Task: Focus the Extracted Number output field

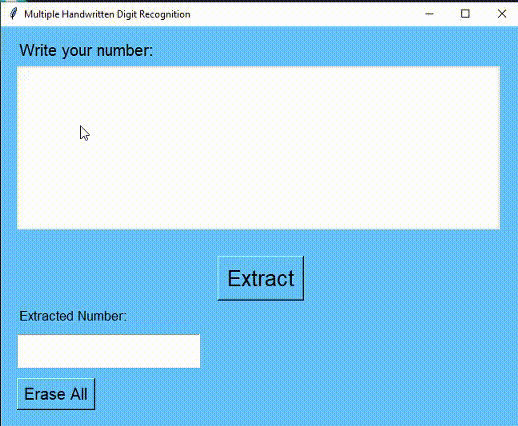Action: [x=109, y=351]
